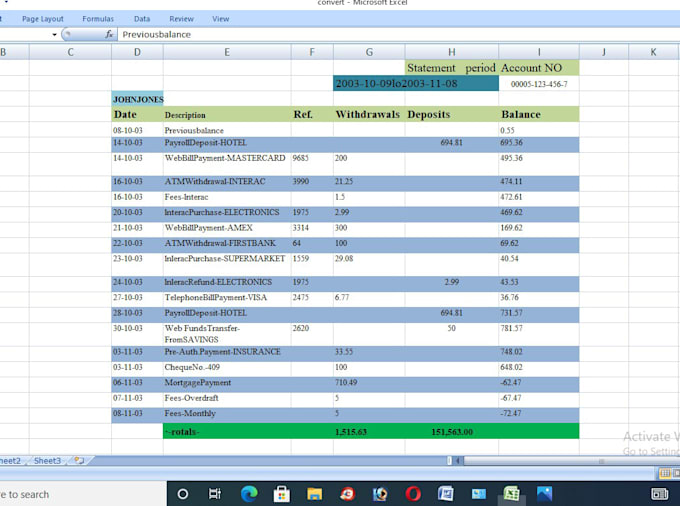Viewport: 680px width, 506px height.
Task: Select column C header
Action: tap(70, 52)
